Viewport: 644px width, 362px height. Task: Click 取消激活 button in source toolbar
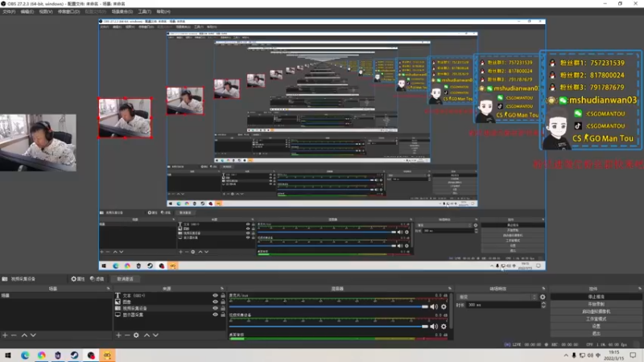(126, 279)
